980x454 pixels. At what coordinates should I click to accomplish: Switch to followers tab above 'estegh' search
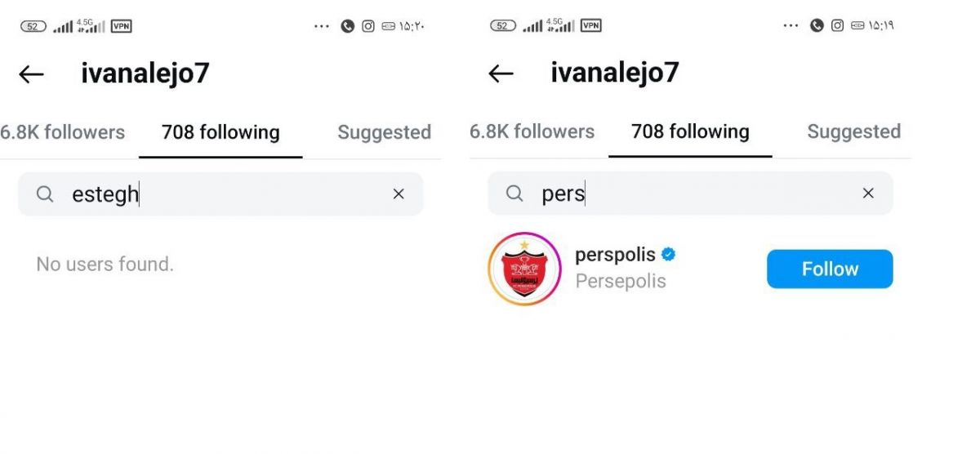coord(63,132)
